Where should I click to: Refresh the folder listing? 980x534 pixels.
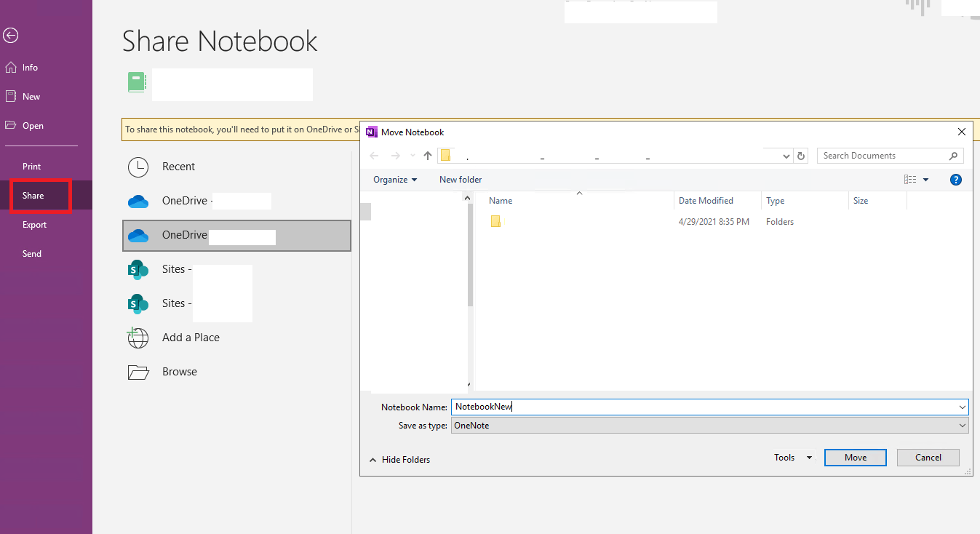[801, 156]
